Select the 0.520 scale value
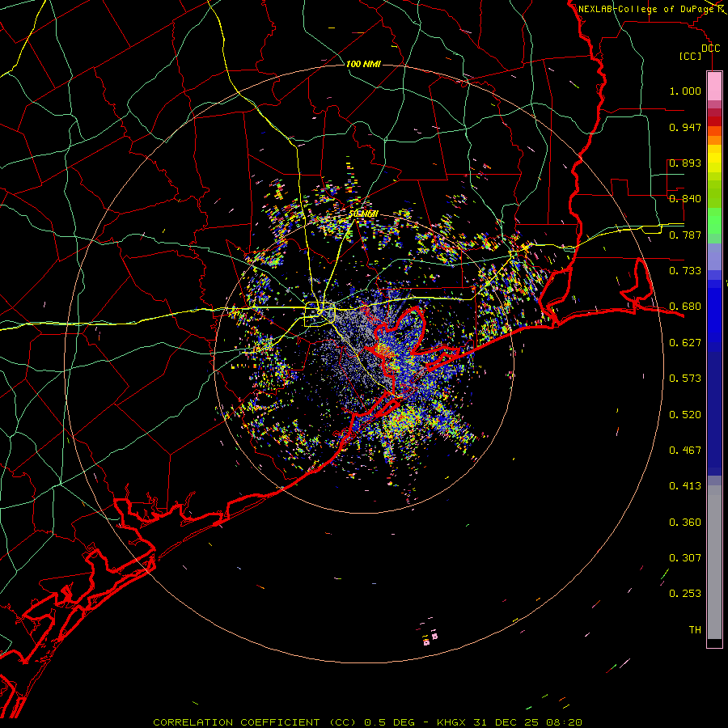Viewport: 728px width, 728px height. point(685,415)
